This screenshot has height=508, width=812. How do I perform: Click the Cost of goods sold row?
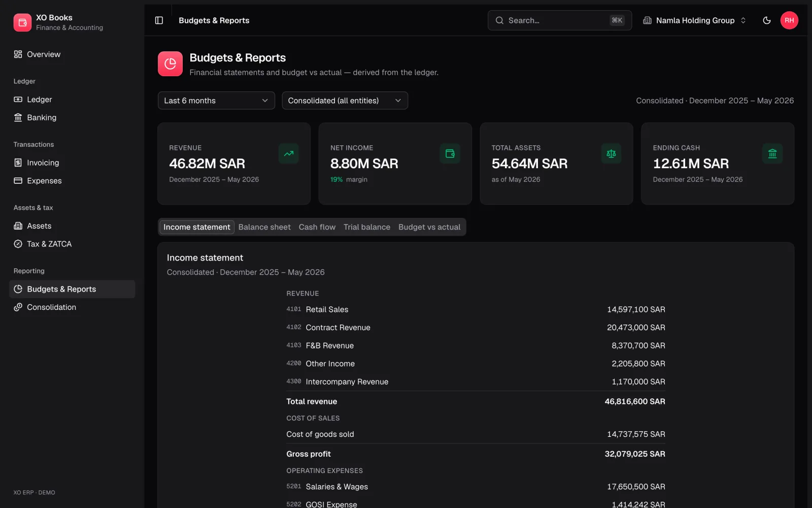pos(476,434)
